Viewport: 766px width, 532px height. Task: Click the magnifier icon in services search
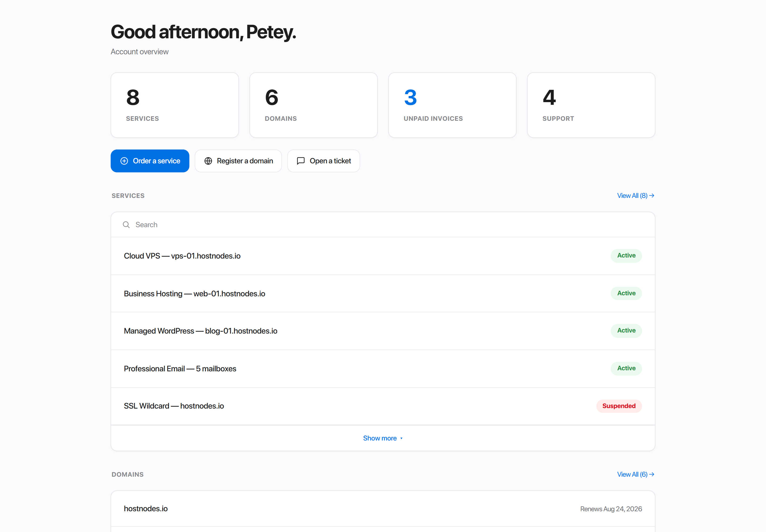pos(126,225)
